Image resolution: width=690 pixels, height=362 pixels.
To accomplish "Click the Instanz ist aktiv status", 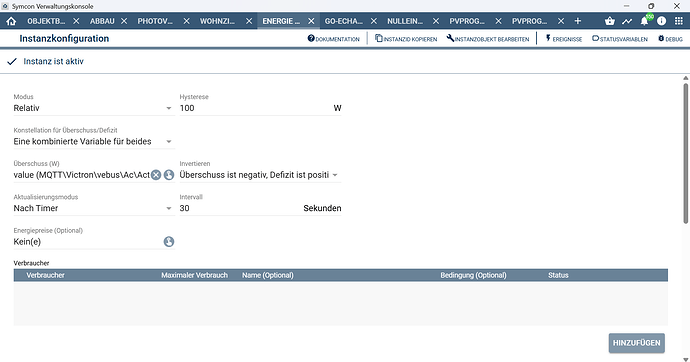I will 53,62.
